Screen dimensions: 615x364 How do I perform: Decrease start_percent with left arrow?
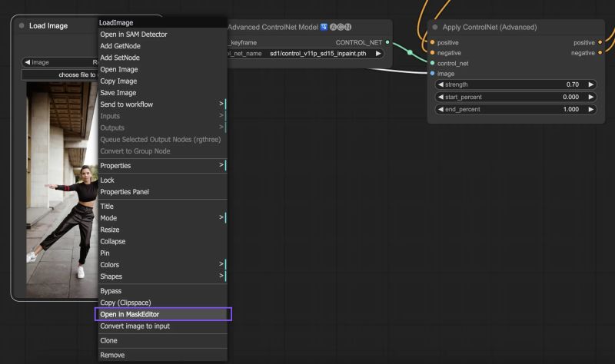point(440,97)
